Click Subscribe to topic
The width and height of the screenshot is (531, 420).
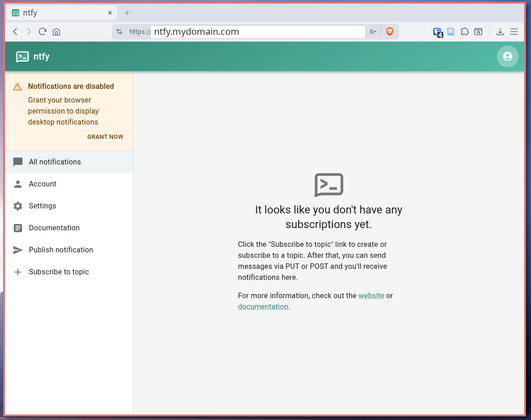[59, 272]
